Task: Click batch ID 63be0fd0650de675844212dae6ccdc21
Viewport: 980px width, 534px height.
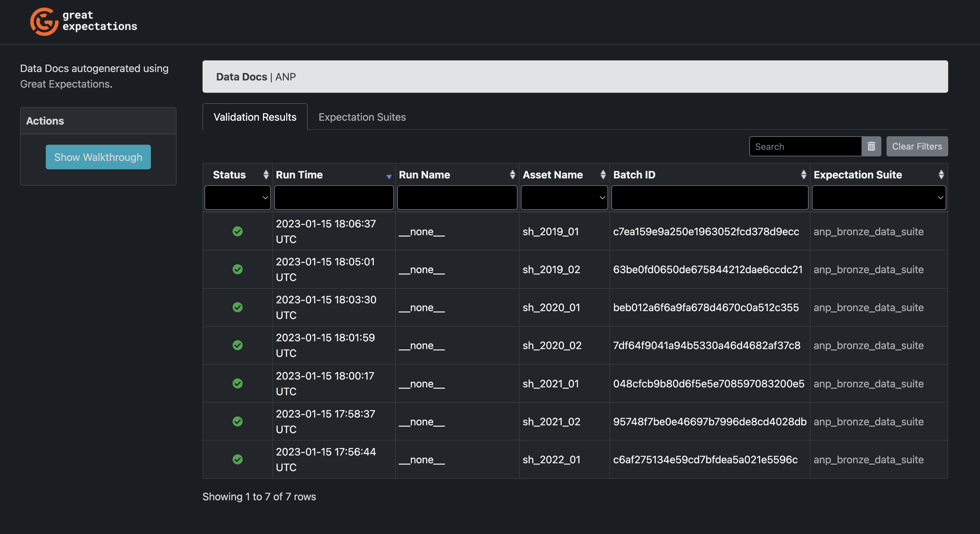Action: tap(708, 270)
